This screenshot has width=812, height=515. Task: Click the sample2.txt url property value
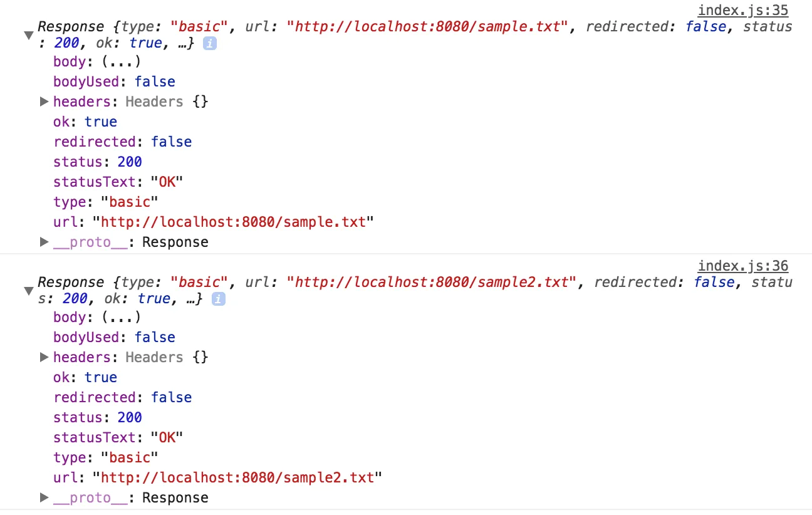237,477
